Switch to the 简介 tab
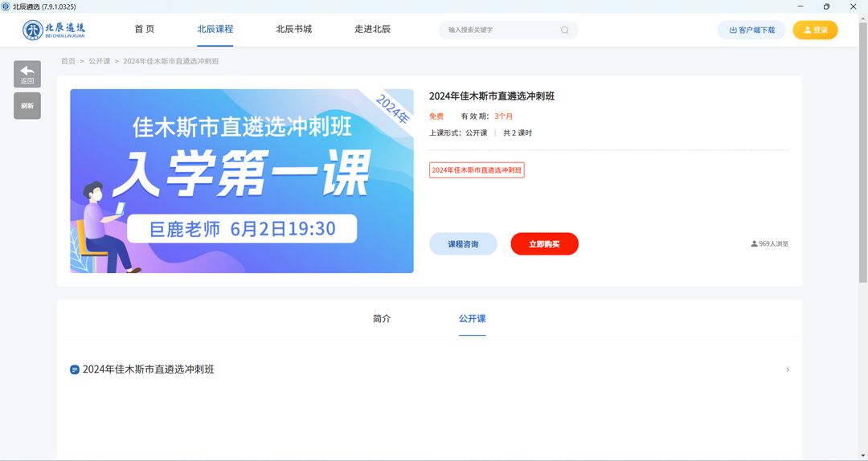The image size is (868, 461). tap(382, 319)
